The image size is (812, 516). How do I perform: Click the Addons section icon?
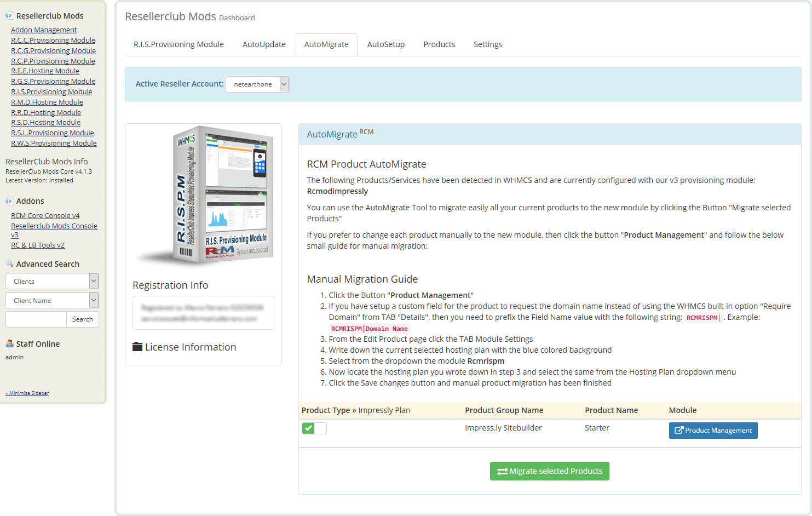tap(9, 201)
